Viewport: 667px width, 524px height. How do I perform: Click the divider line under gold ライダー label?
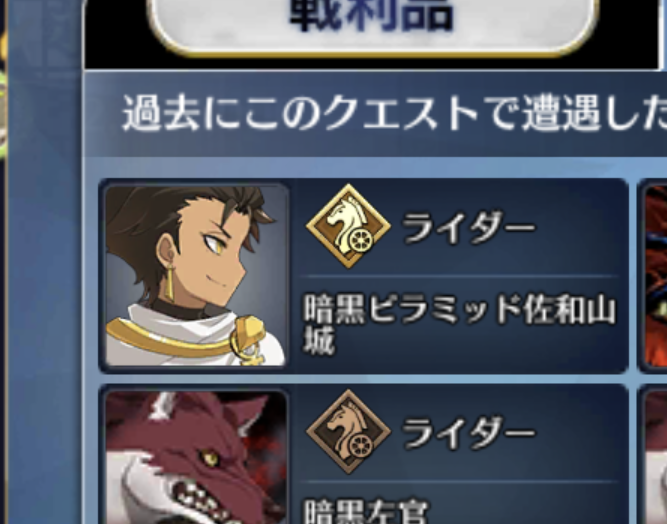pyautogui.click(x=459, y=276)
